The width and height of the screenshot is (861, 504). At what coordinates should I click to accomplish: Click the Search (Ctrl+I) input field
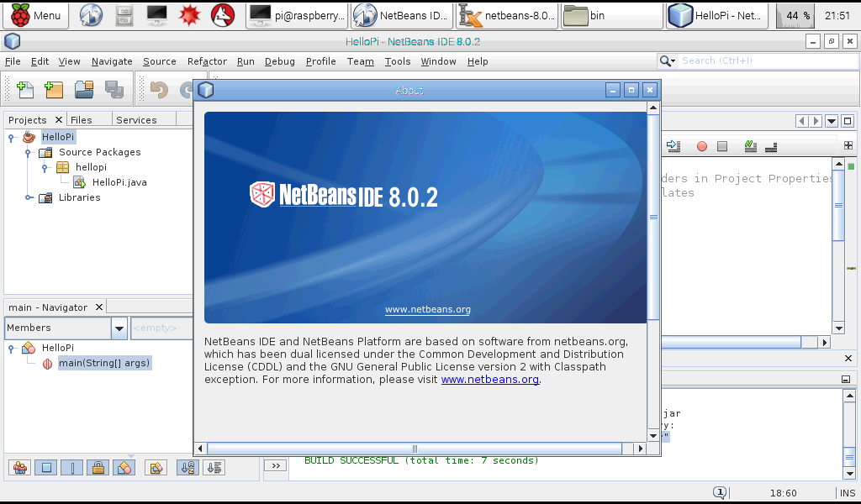tap(769, 60)
